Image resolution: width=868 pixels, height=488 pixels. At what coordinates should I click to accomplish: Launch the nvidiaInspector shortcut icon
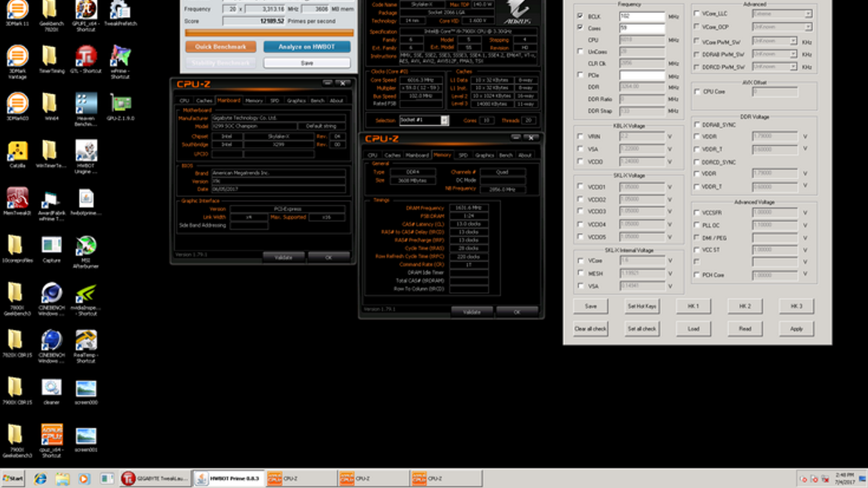coord(86,300)
